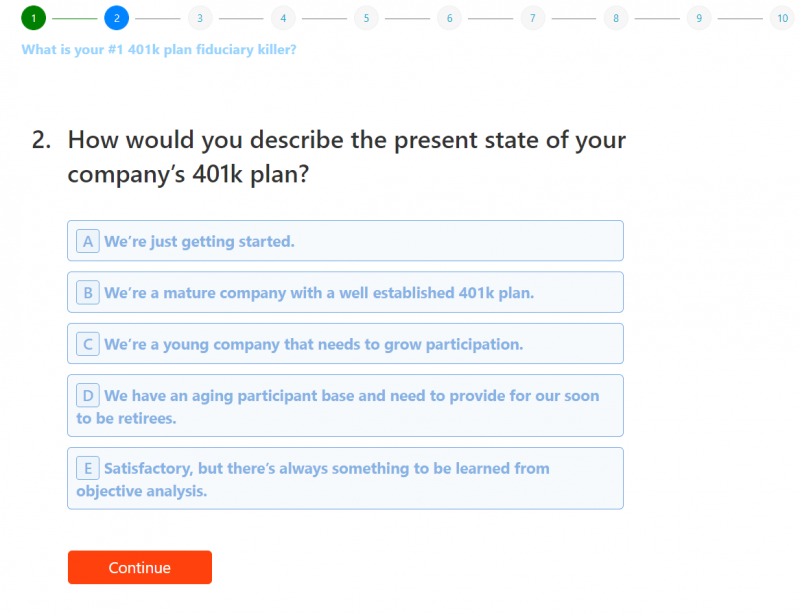Select the "Satisfactory" objective analysis answer
The width and height of the screenshot is (800, 615).
point(345,478)
